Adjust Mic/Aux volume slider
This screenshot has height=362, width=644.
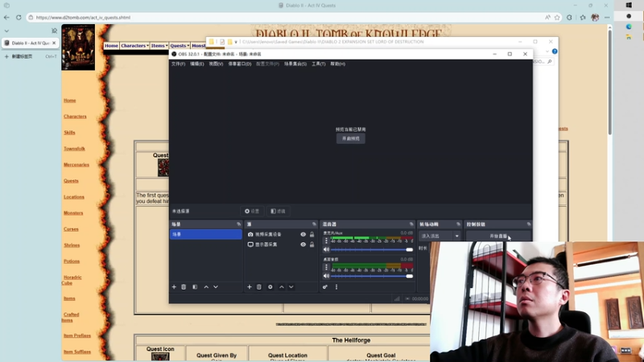click(x=372, y=249)
